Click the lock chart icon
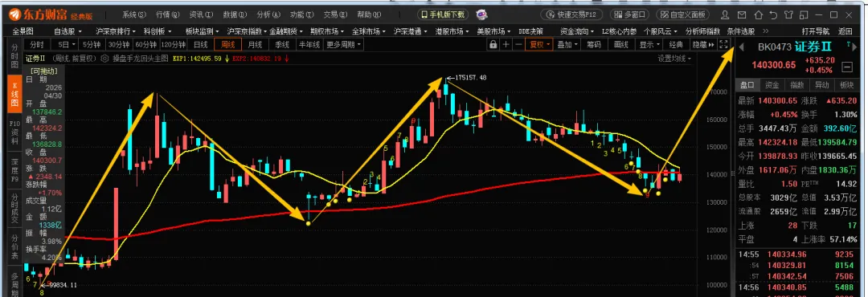 click(x=493, y=45)
